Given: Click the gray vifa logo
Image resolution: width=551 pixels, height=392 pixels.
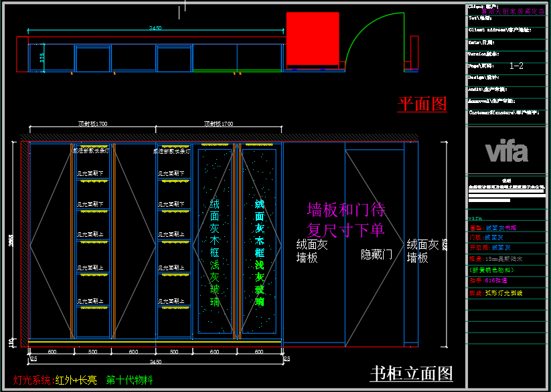Looking at the screenshot, I should tap(507, 152).
